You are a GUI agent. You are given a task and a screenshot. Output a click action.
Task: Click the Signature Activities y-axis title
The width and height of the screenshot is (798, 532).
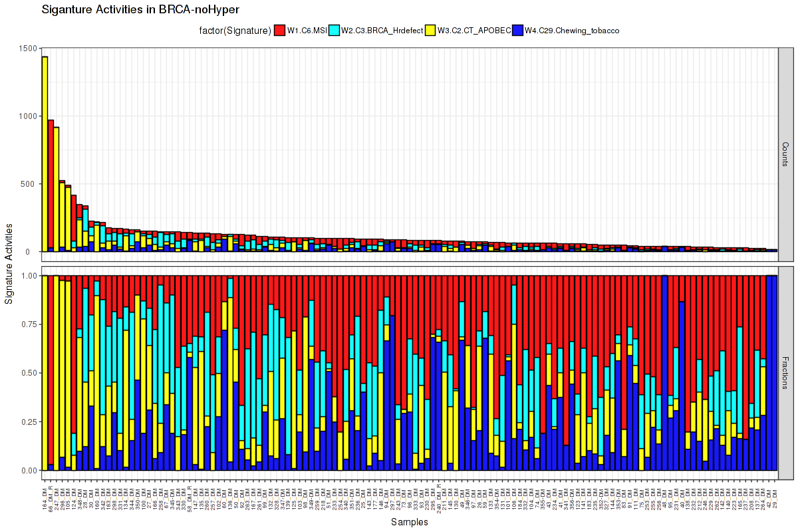click(x=9, y=263)
